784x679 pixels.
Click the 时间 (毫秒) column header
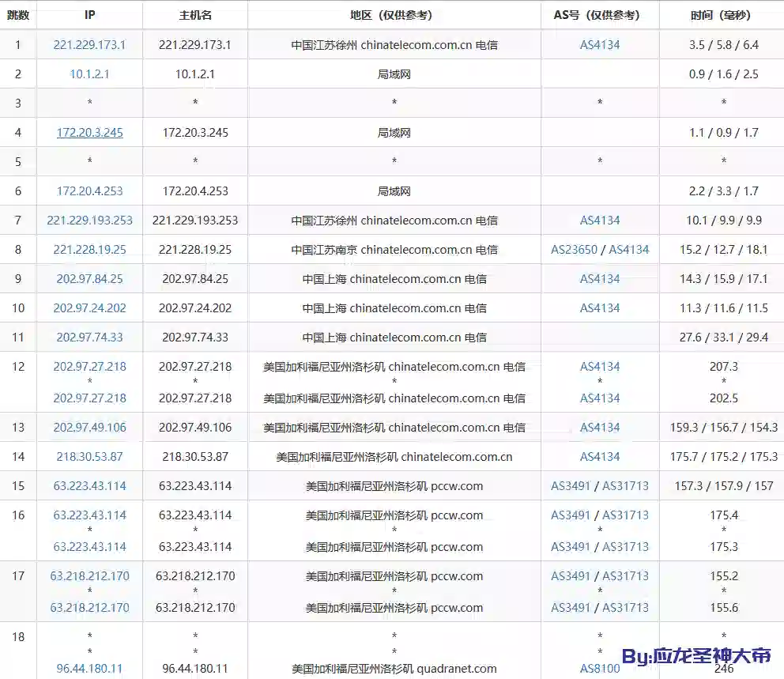tap(723, 15)
